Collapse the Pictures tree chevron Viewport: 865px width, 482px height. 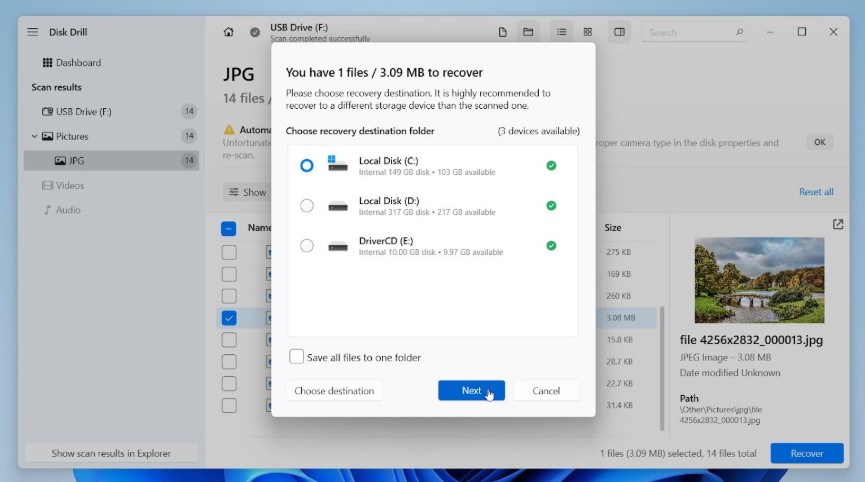pyautogui.click(x=34, y=136)
